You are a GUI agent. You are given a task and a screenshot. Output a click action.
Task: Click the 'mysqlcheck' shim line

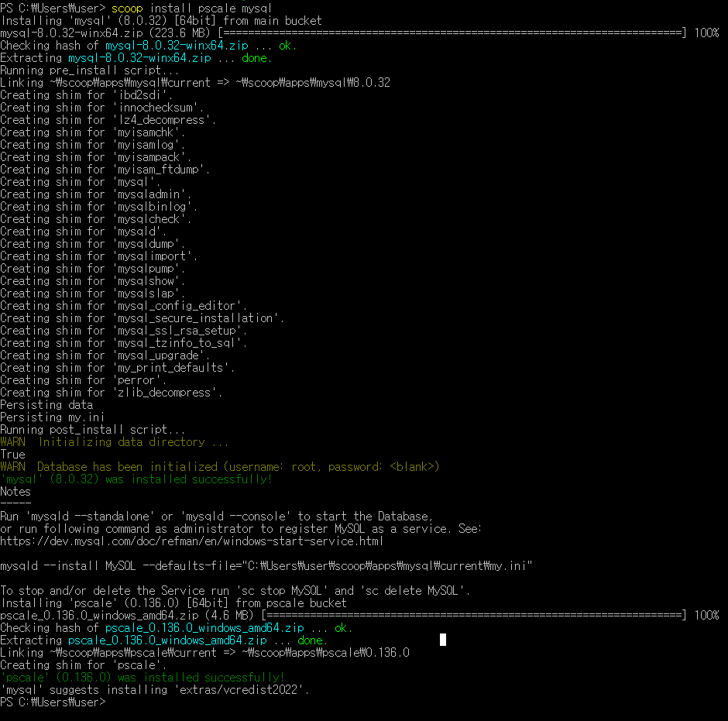click(95, 219)
